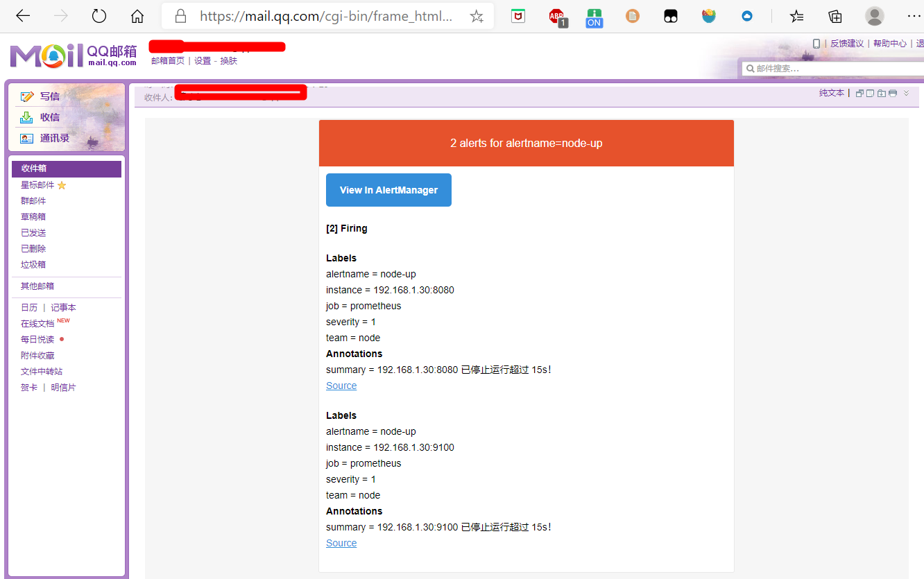Select the 收件箱 inbox folder
Screen dimensions: 924x579
pos(67,168)
